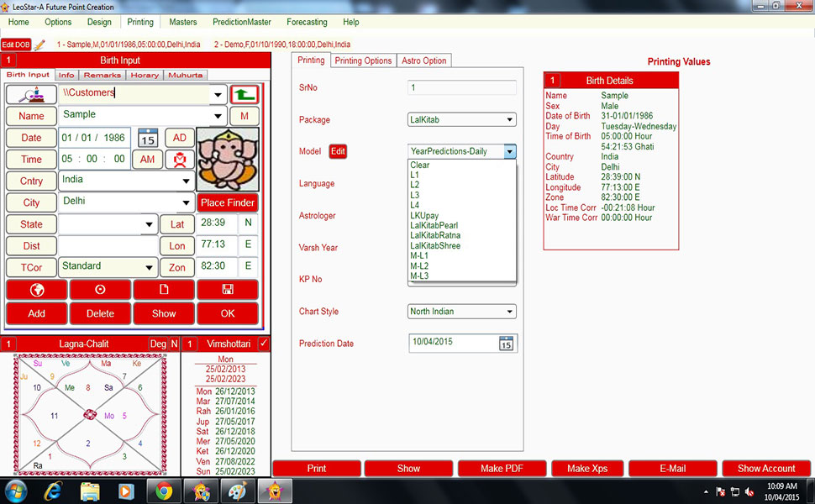Expand the Name dropdown showing Sample

click(218, 116)
